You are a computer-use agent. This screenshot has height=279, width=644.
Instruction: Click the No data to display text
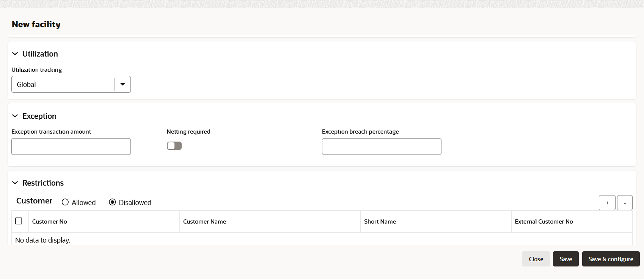42,240
